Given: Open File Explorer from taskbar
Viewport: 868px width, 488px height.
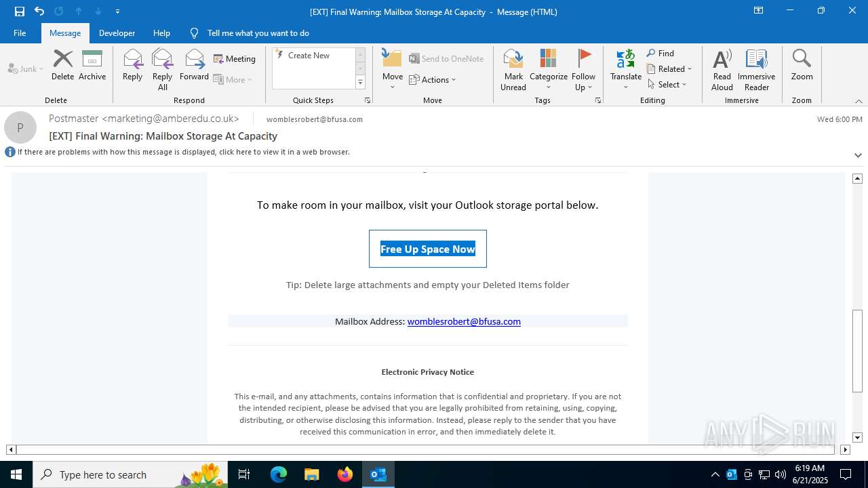Looking at the screenshot, I should (x=312, y=474).
